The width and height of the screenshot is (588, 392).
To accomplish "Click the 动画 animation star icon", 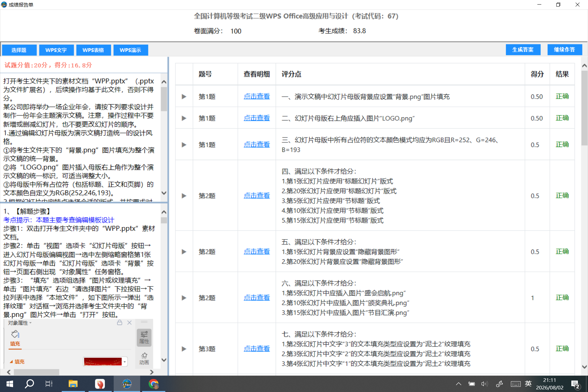I will (x=144, y=358).
